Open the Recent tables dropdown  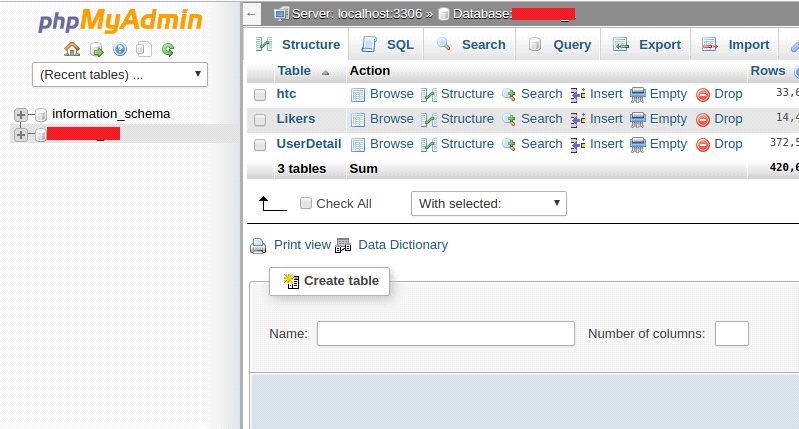[120, 74]
